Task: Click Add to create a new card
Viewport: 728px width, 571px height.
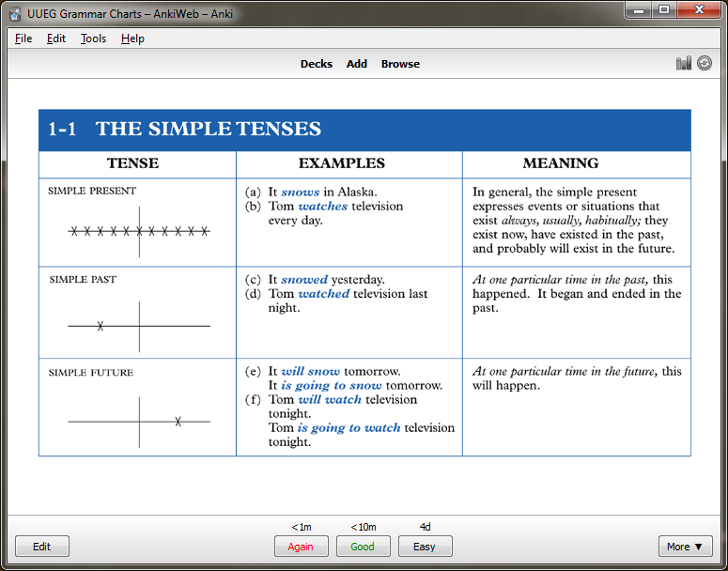Action: pos(357,64)
